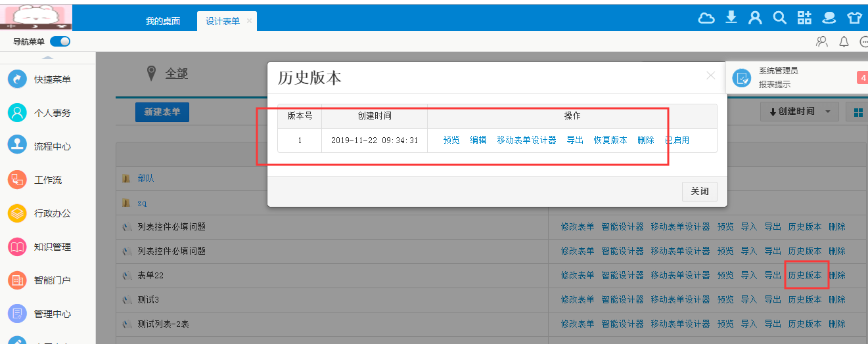Click the contacts people icon below header

coord(822,41)
